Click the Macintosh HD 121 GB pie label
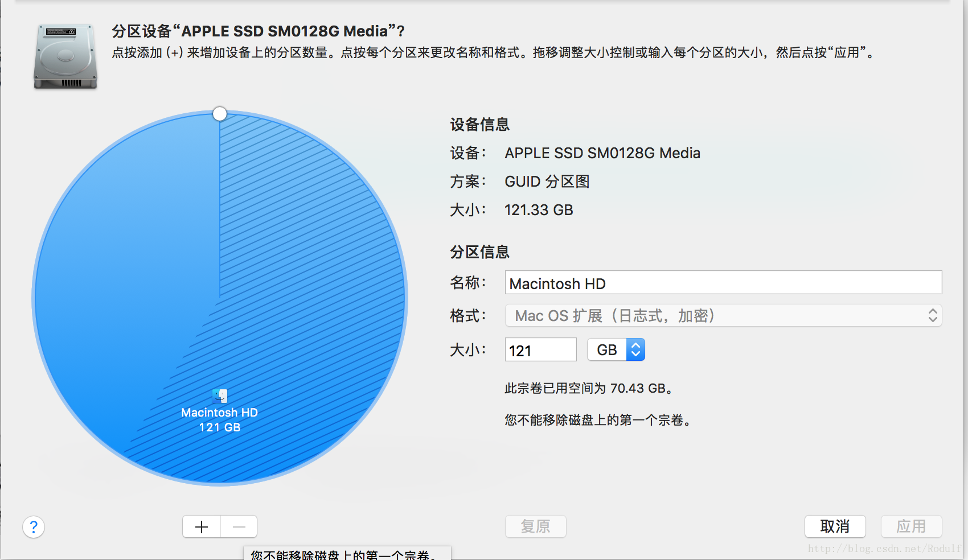This screenshot has width=968, height=560. point(220,420)
